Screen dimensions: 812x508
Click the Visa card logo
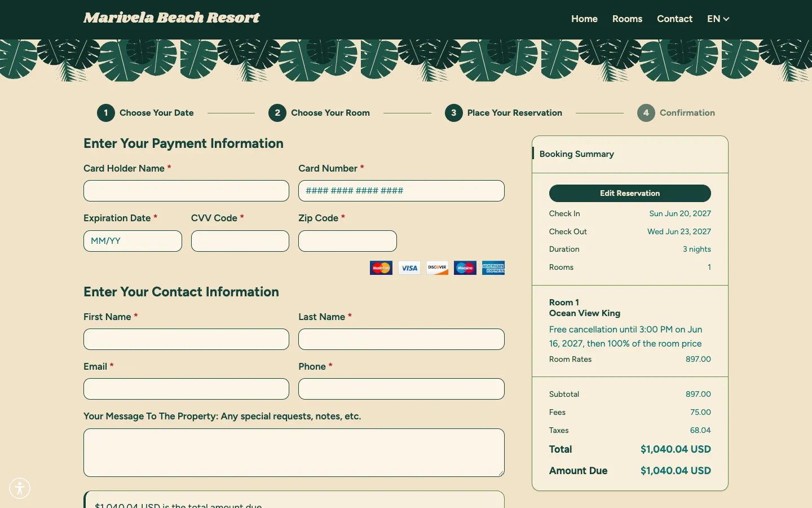coord(409,268)
